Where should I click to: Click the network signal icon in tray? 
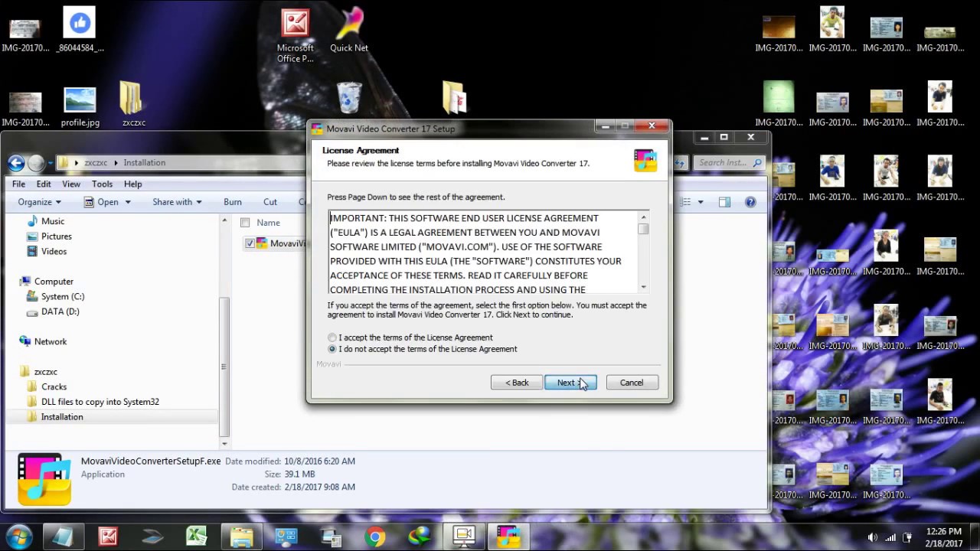coord(890,537)
